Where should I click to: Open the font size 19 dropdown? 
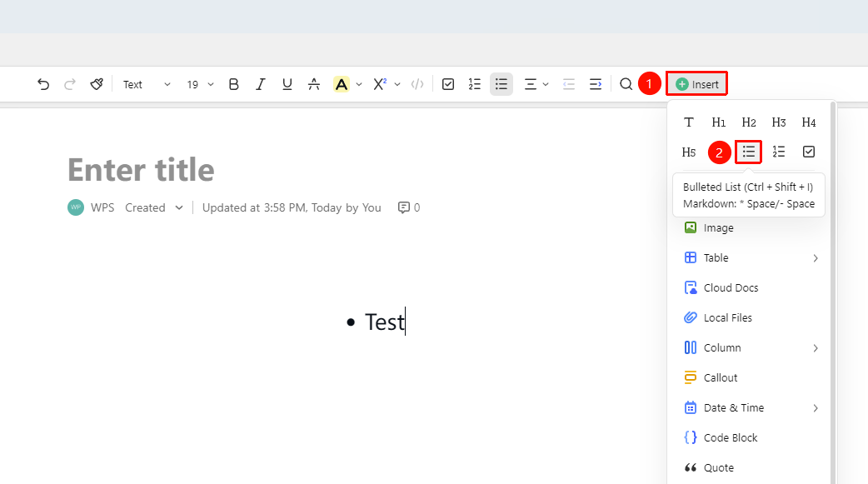click(x=200, y=84)
